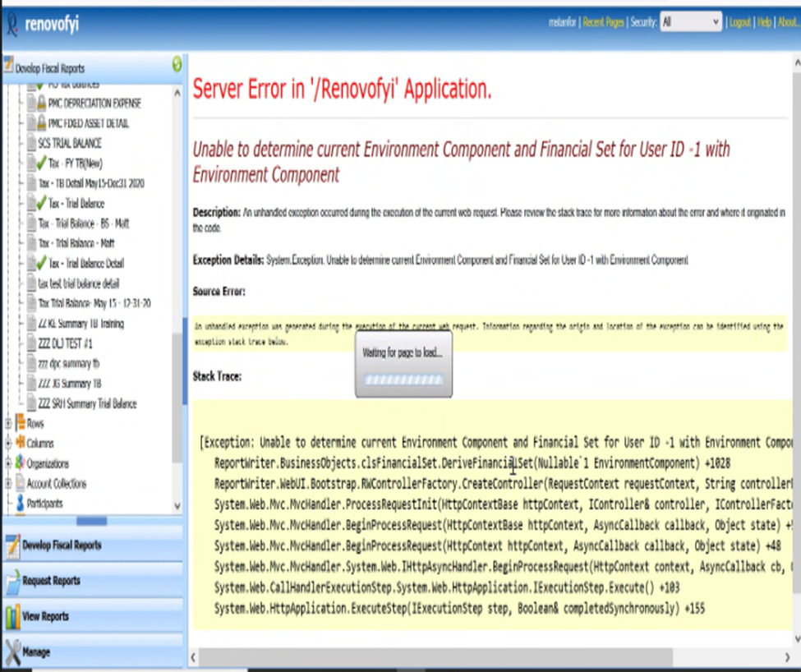
Task: Click the 'Stack Trace:' label
Action: [x=217, y=376]
